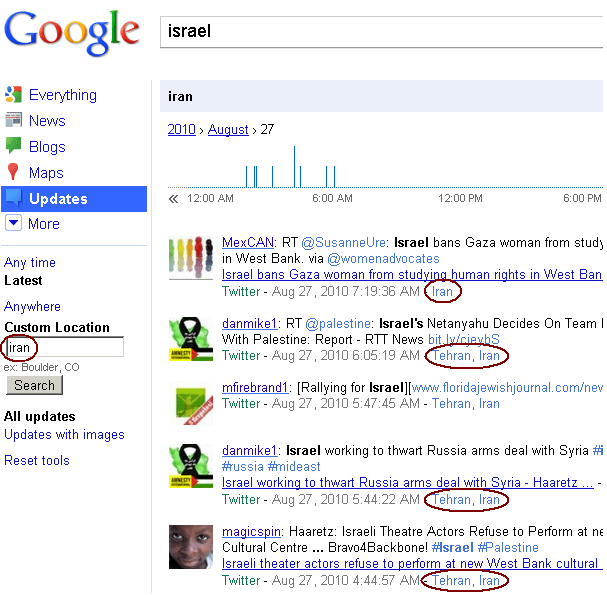
Task: Focus the main search box containing israel
Action: point(381,32)
